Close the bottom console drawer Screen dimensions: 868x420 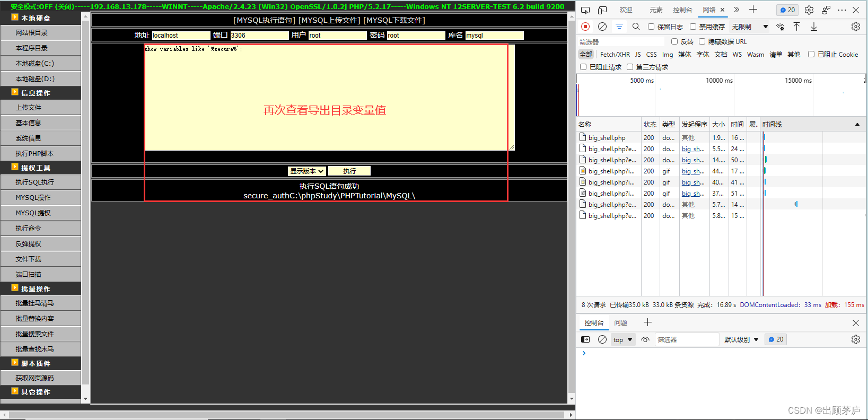(856, 323)
